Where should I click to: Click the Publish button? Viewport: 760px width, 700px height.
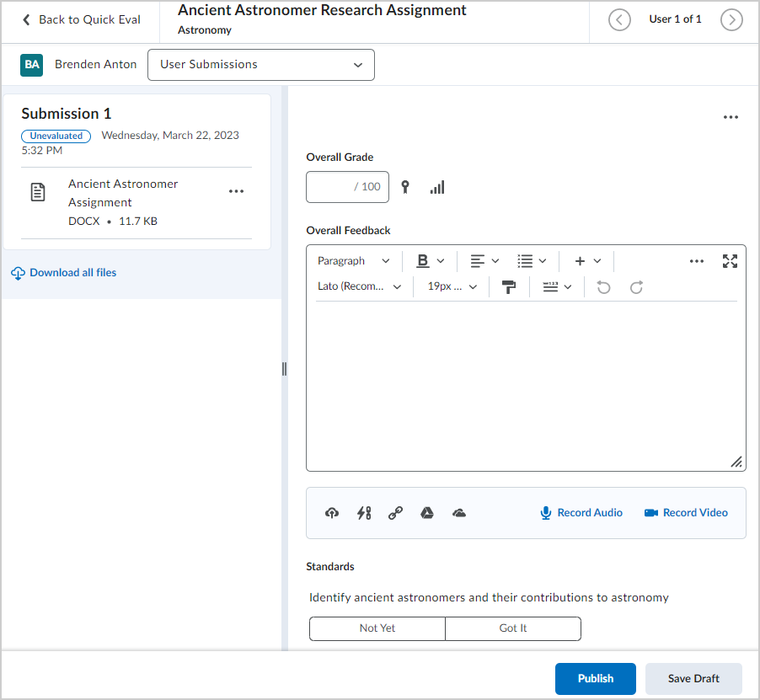[x=595, y=679]
